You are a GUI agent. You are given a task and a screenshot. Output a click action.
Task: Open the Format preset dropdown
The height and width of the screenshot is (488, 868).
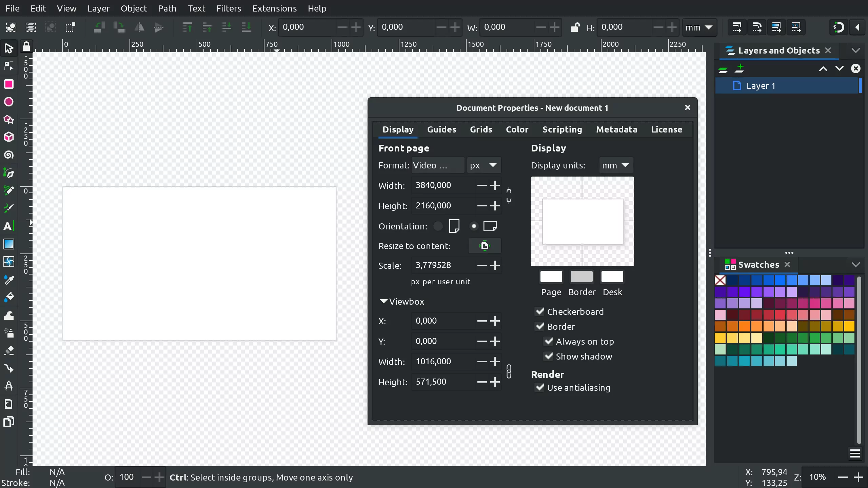[436, 165]
